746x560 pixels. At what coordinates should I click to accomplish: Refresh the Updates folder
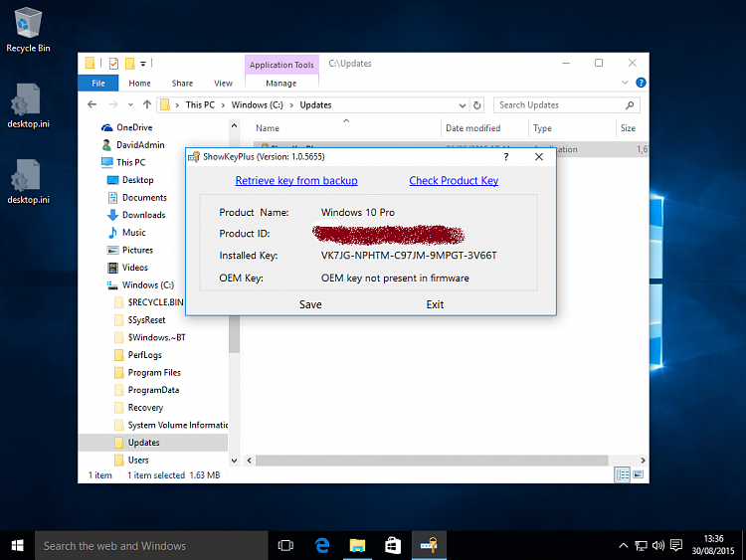[476, 105]
